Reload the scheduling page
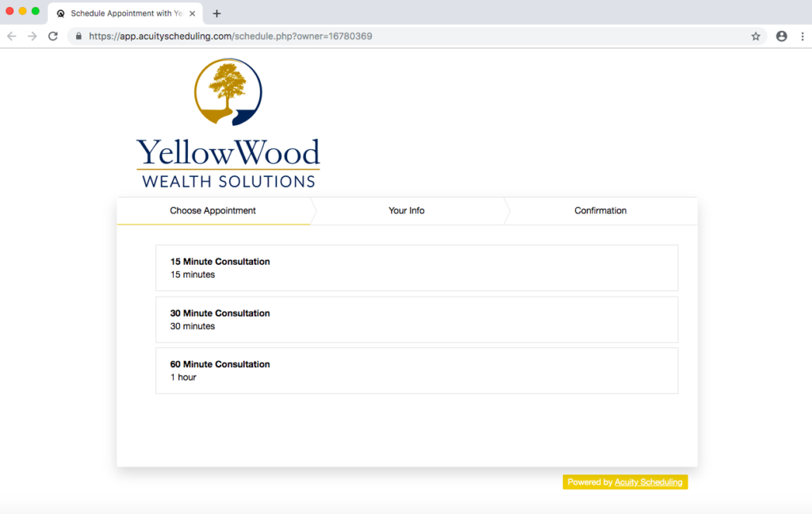Viewport: 812px width, 514px height. coord(53,36)
